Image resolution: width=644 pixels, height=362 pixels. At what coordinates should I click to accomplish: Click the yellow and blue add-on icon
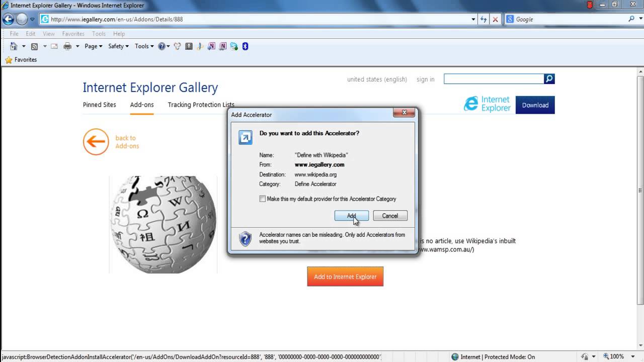[200, 46]
